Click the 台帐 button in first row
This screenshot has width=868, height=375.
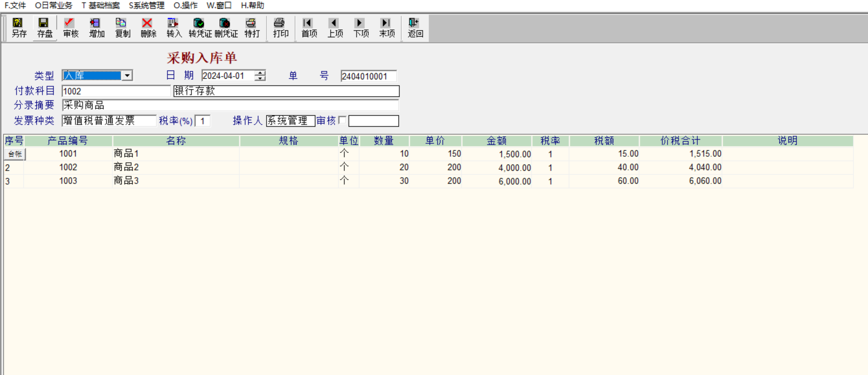coord(15,154)
